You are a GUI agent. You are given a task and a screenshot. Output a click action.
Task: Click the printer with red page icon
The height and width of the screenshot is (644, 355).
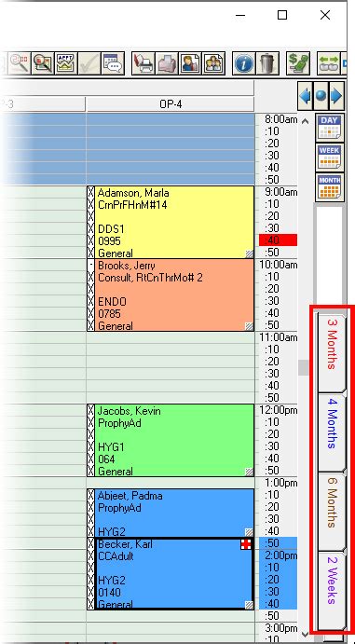point(143,63)
